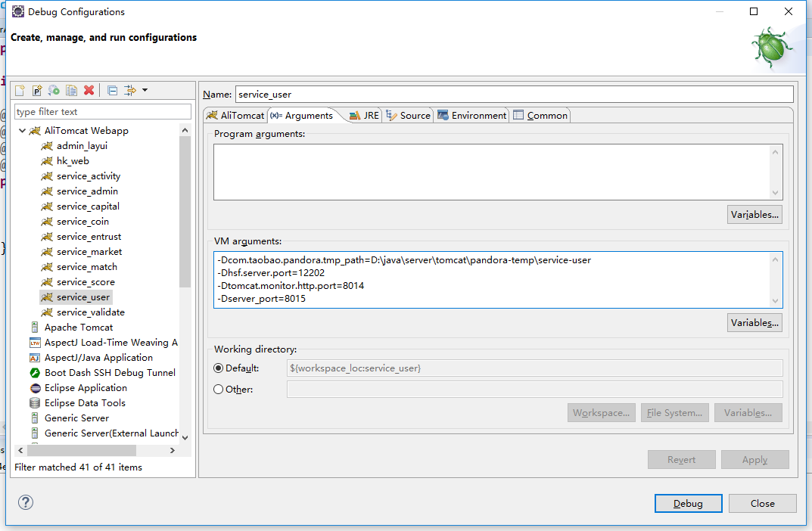Switch to the Environment tab

(471, 116)
